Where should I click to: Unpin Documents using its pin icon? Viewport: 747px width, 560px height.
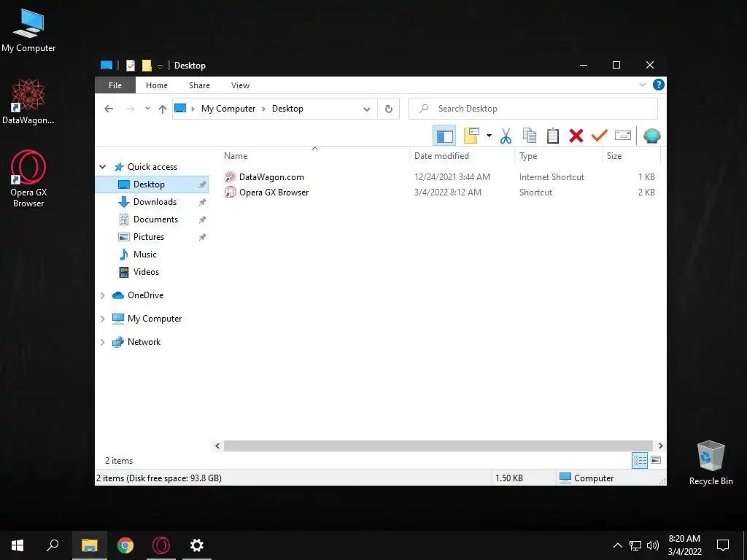tap(203, 219)
